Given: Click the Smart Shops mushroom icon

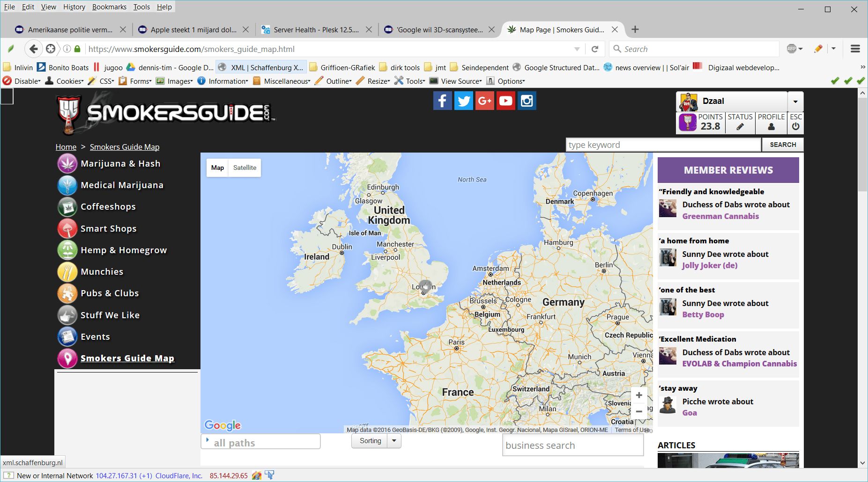Looking at the screenshot, I should [x=67, y=228].
